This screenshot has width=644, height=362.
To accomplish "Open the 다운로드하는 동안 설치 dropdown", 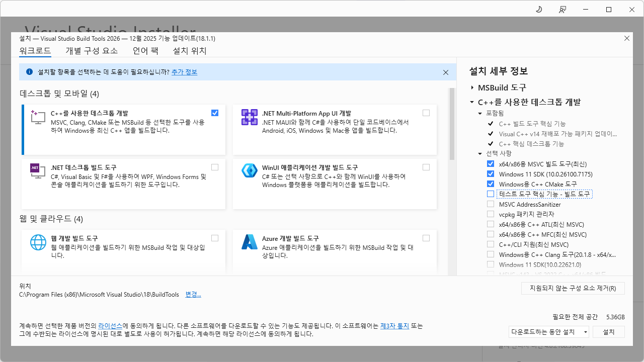I will coord(549,332).
